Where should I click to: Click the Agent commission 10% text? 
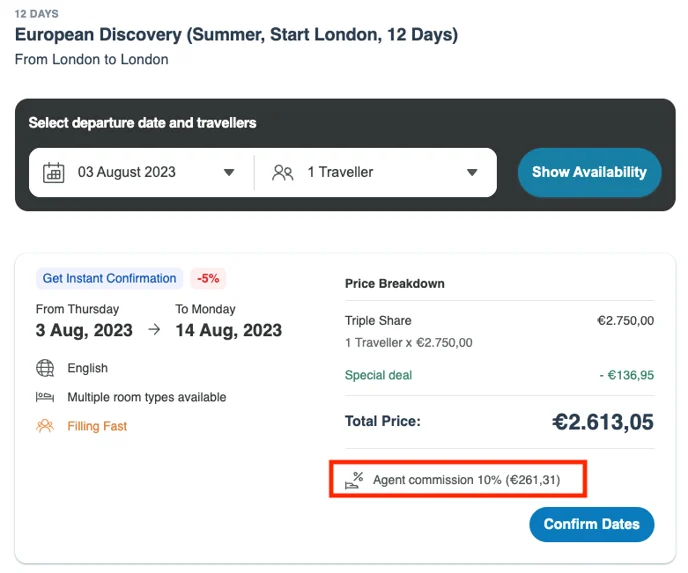pyautogui.click(x=466, y=480)
